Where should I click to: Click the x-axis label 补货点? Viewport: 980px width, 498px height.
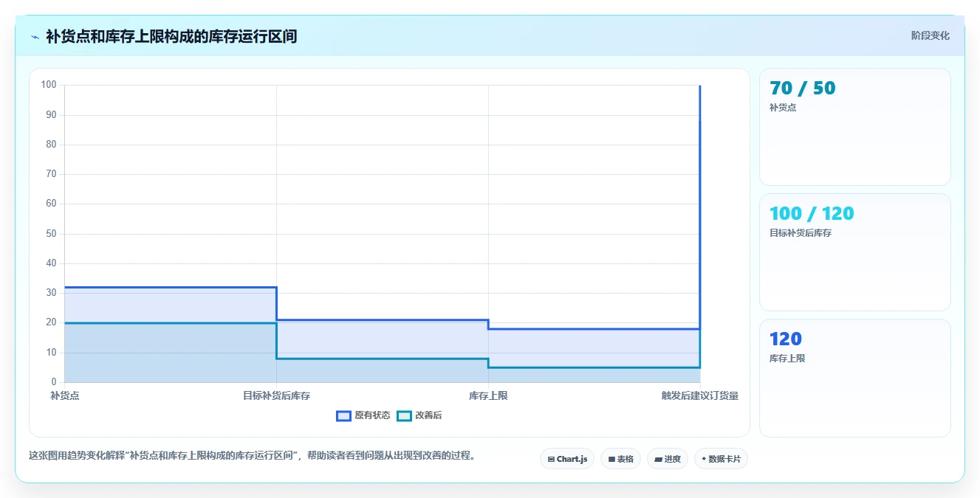pyautogui.click(x=65, y=395)
